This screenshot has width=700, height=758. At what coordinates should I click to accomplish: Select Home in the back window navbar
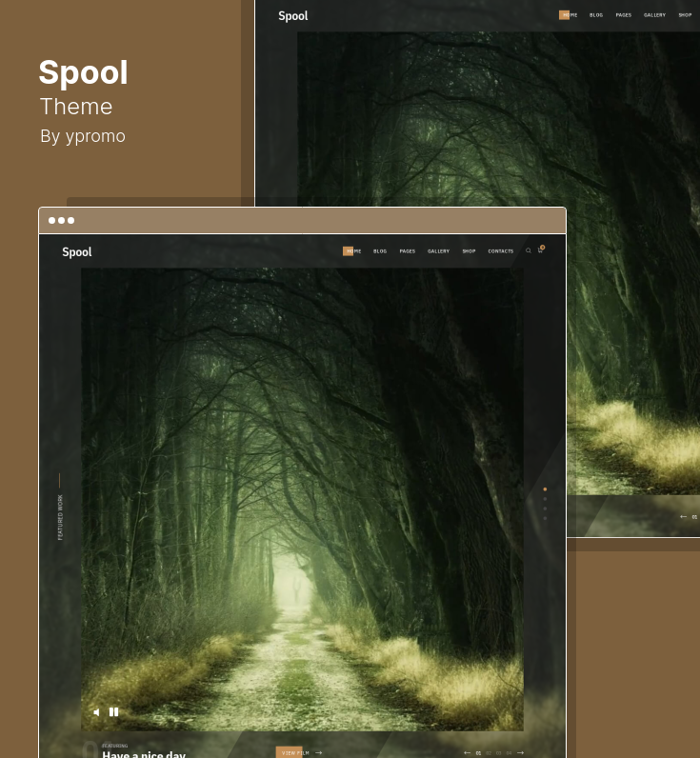[x=568, y=15]
